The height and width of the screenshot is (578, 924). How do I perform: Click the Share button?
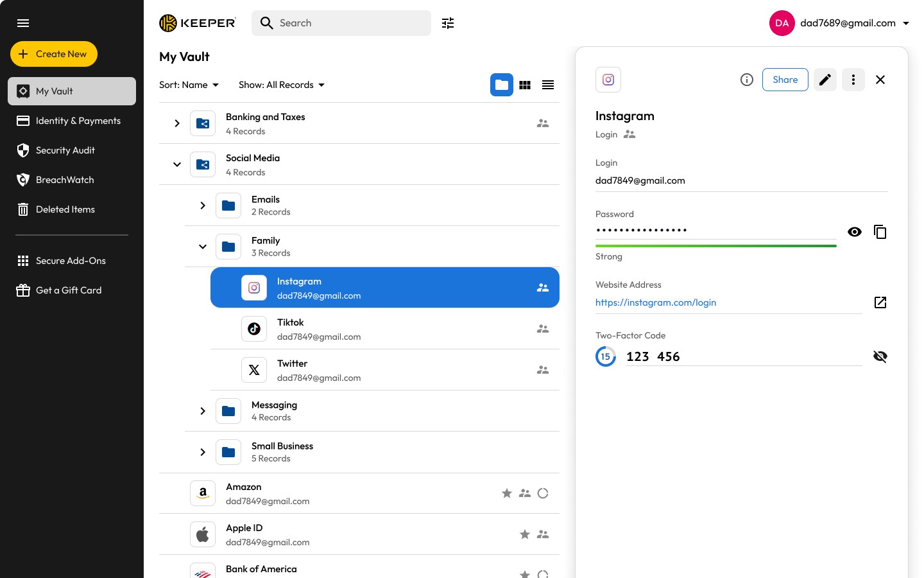click(785, 80)
